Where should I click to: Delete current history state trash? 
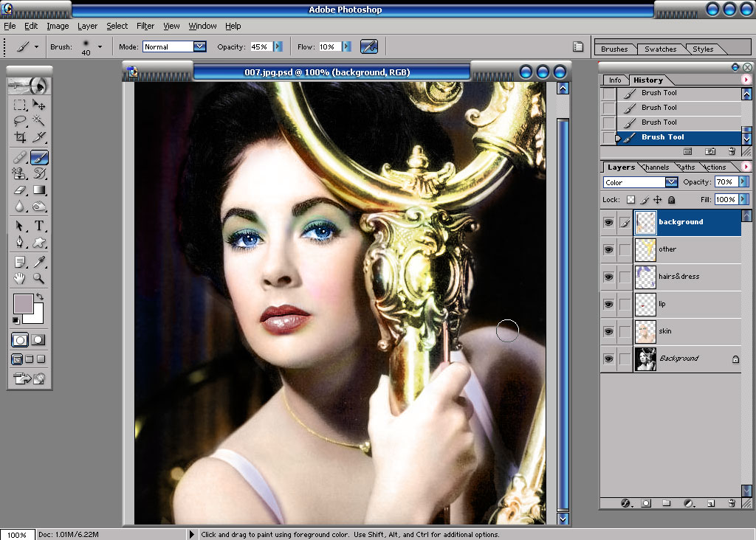732,151
